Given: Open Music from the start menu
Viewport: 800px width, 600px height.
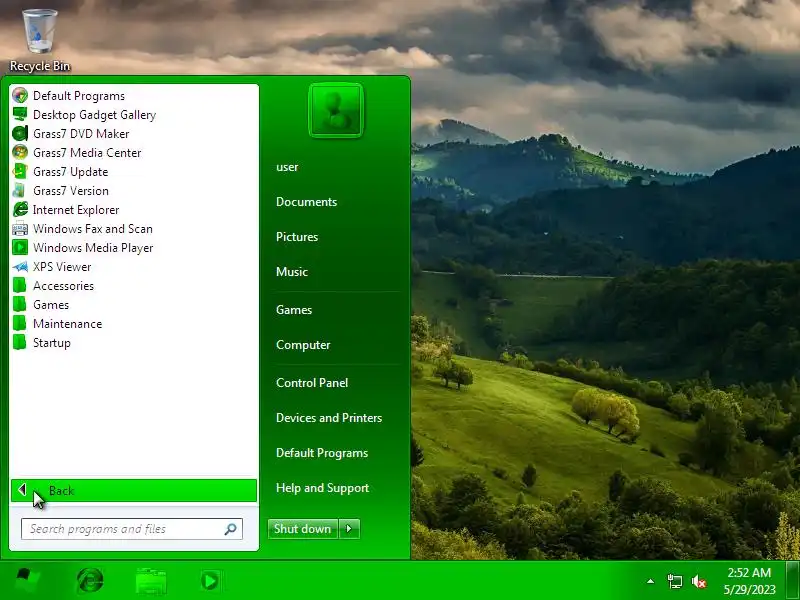Looking at the screenshot, I should point(292,271).
